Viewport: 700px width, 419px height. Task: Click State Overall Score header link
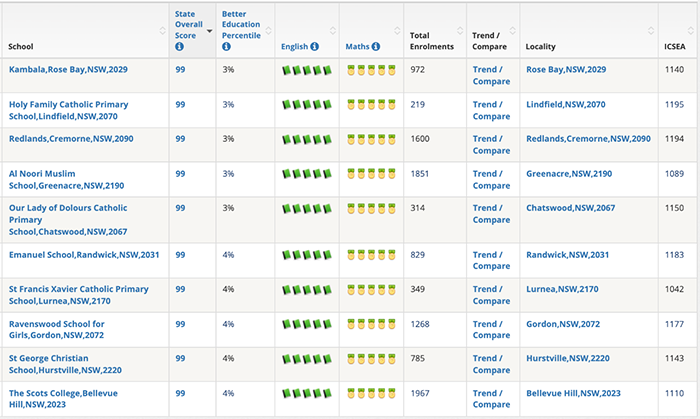[x=188, y=25]
